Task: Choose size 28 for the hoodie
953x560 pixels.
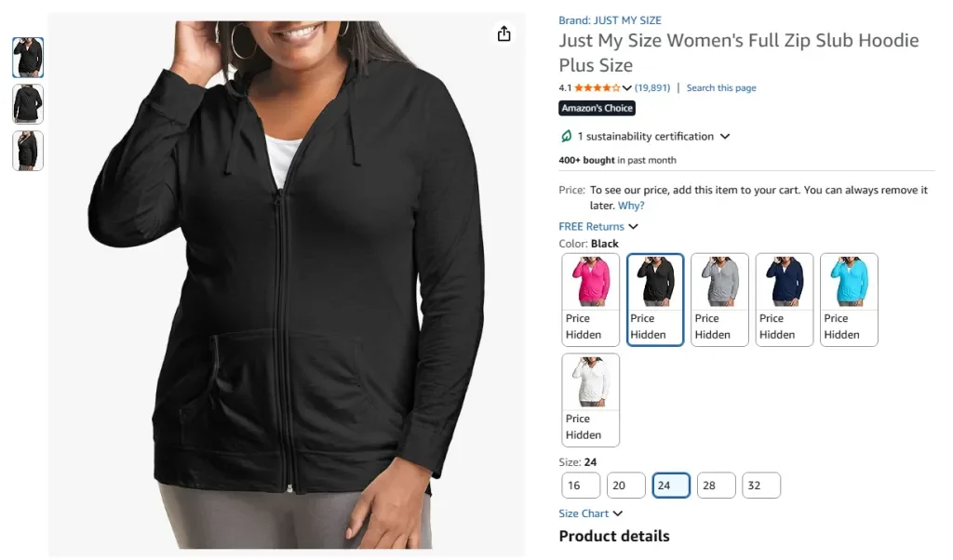Action: click(716, 485)
